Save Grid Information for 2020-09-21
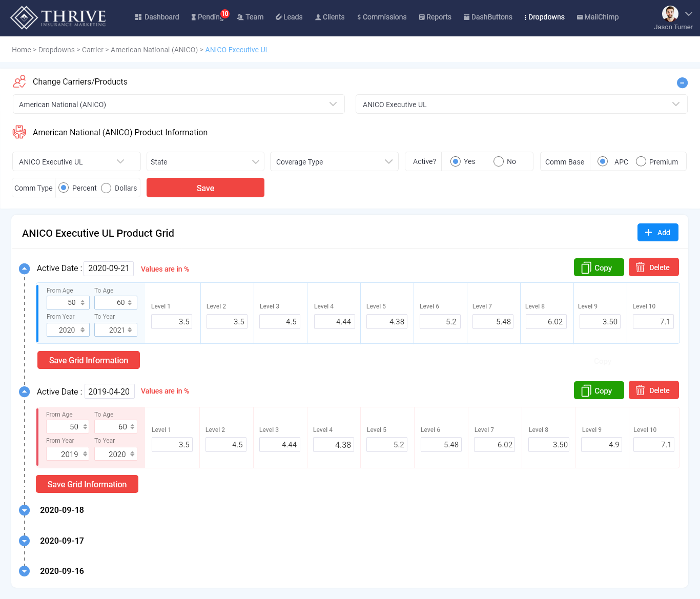This screenshot has height=599, width=700. pos(89,360)
